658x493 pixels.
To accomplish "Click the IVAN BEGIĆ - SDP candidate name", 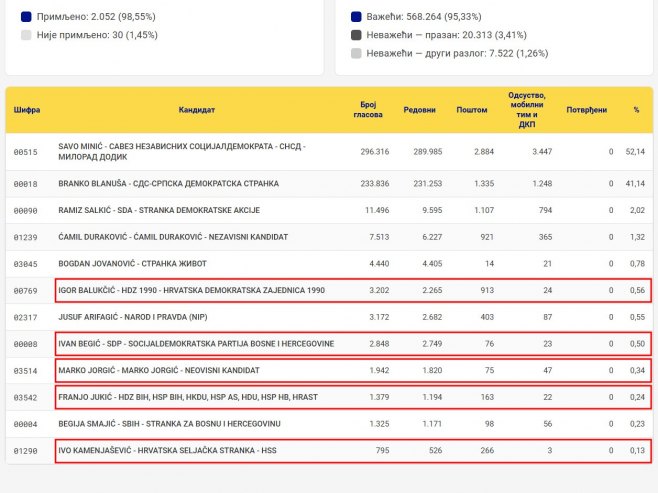I will coord(196,344).
